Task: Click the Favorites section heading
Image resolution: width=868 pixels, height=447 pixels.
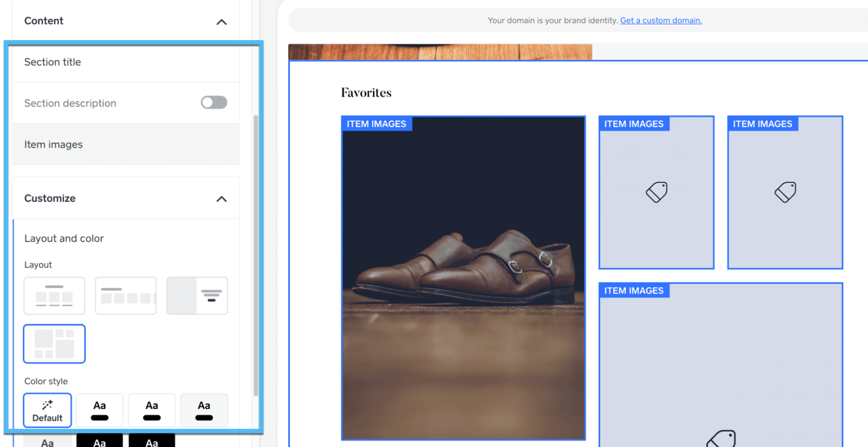Action: [366, 92]
